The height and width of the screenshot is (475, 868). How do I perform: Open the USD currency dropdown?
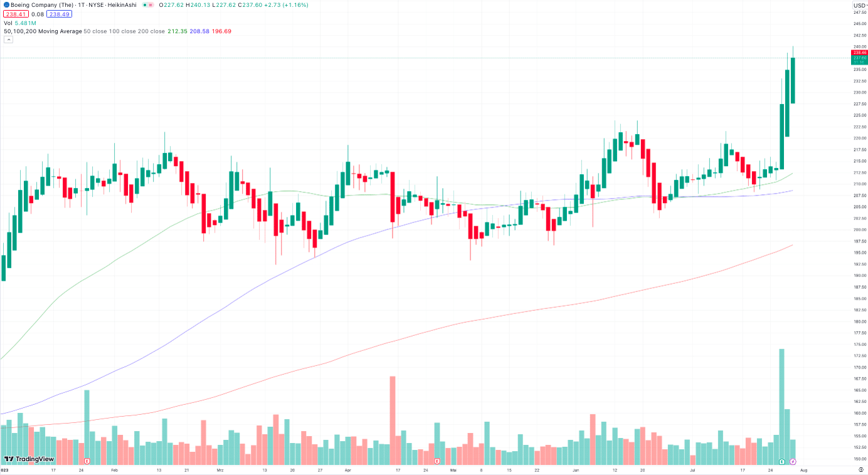(859, 5)
